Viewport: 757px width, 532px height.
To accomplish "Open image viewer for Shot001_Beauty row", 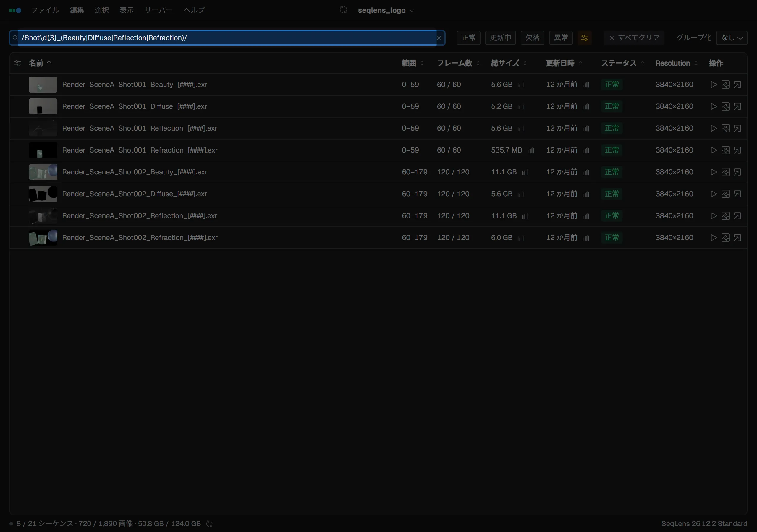I will tap(725, 85).
